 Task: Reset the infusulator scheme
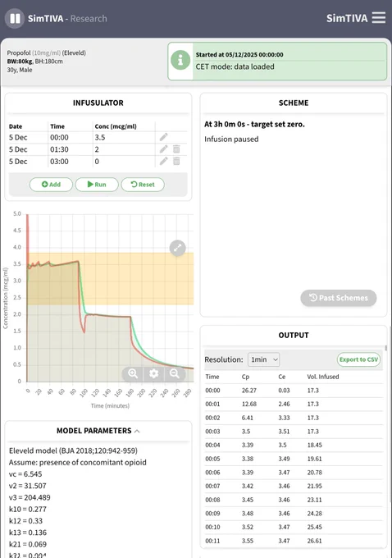pyautogui.click(x=143, y=185)
